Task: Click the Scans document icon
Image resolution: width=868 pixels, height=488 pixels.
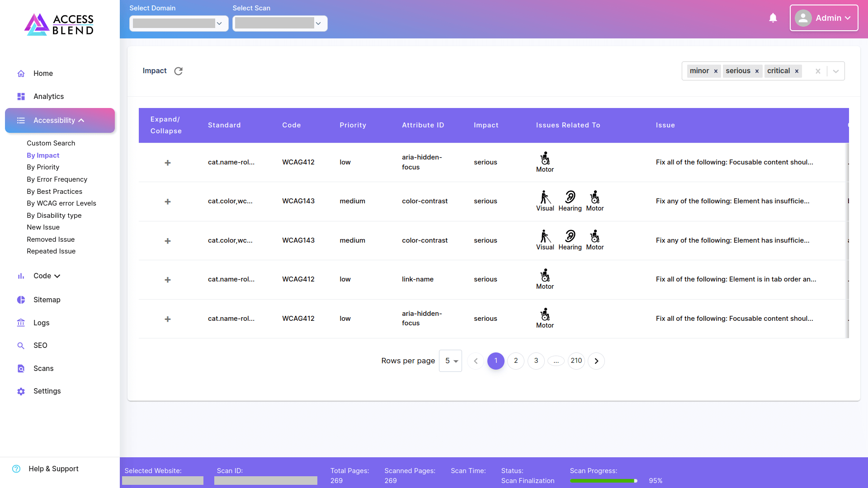Action: 21,369
